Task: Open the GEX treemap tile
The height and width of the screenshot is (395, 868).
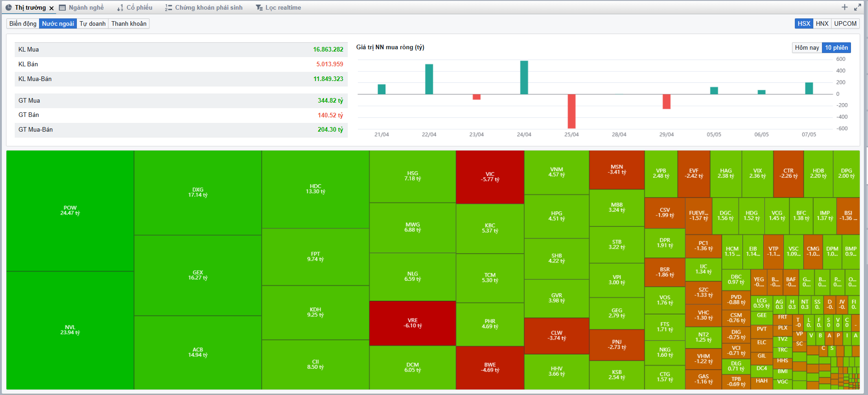Action: pos(198,275)
